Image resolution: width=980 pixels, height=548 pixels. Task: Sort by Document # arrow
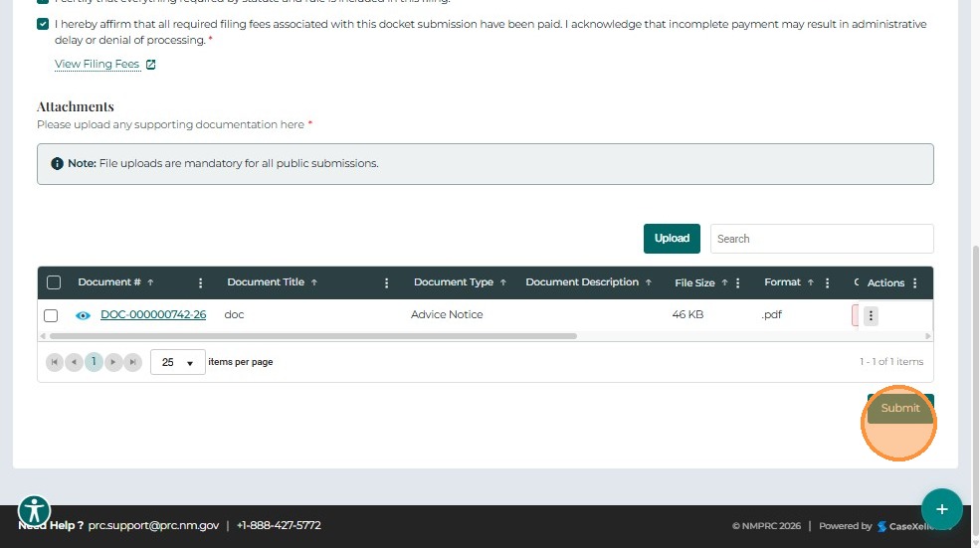click(150, 282)
